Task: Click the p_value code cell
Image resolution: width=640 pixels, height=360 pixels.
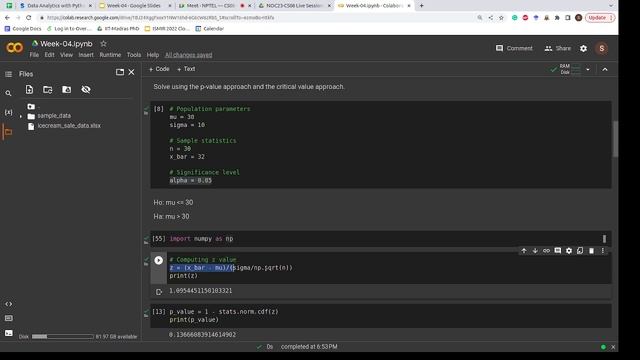Action: (381, 316)
